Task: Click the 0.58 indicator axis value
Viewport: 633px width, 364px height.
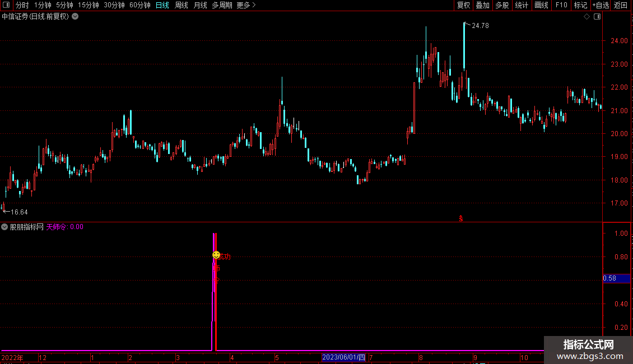Action: tap(609, 278)
